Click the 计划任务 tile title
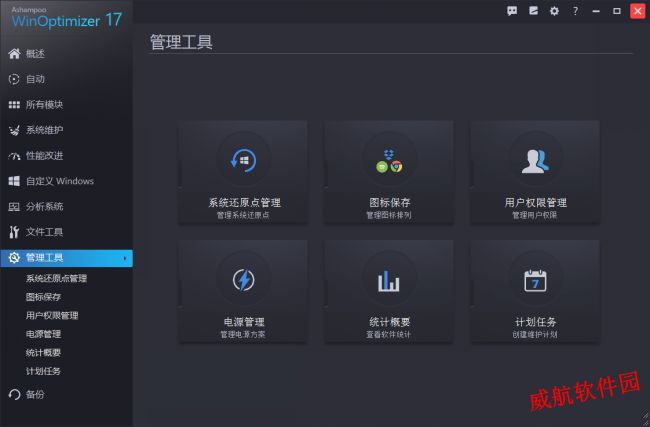The image size is (650, 427). tap(535, 322)
